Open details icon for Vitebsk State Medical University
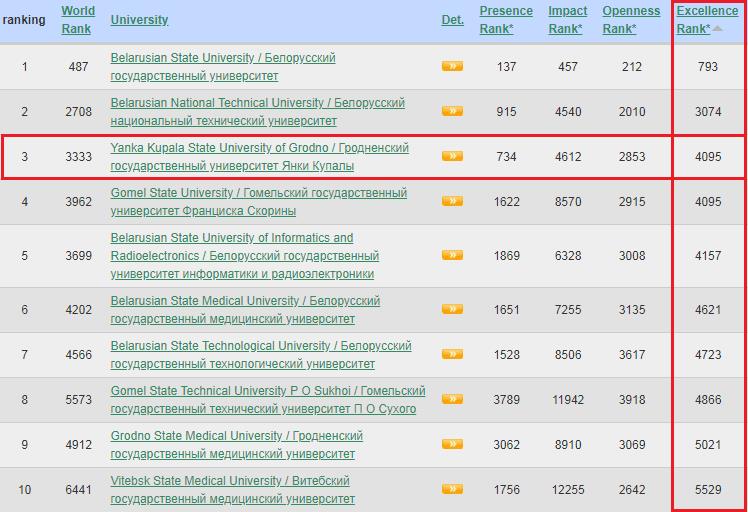748x512 pixels. [452, 489]
